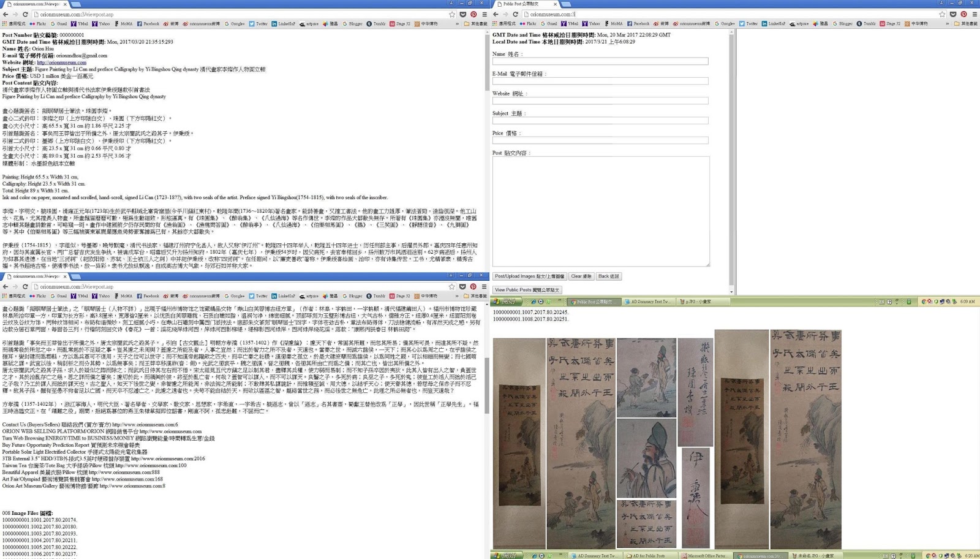The height and width of the screenshot is (559, 980).
Task: Click the View Public Posts button
Action: 527,290
